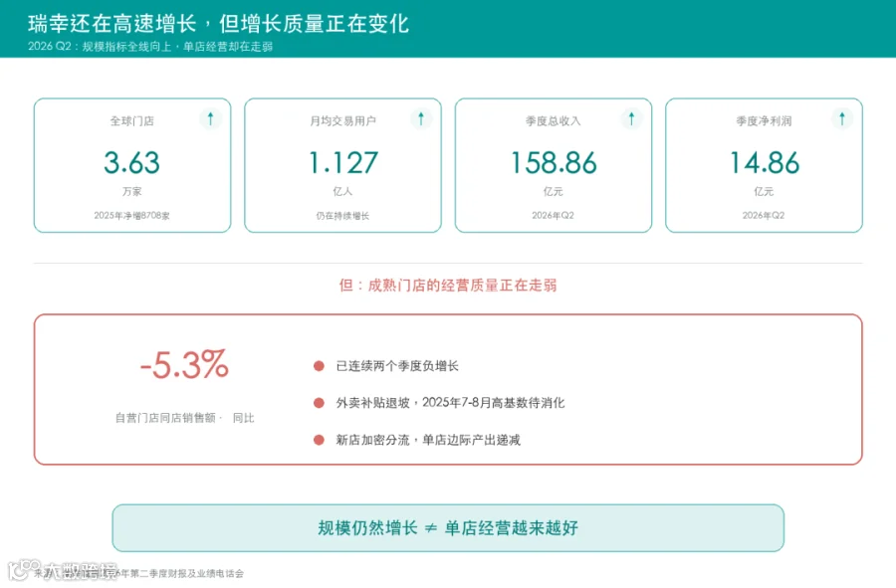Viewport: 896px width, 588px height.
Task: Click the 亿人 unit under 1.127
Action: (342, 191)
